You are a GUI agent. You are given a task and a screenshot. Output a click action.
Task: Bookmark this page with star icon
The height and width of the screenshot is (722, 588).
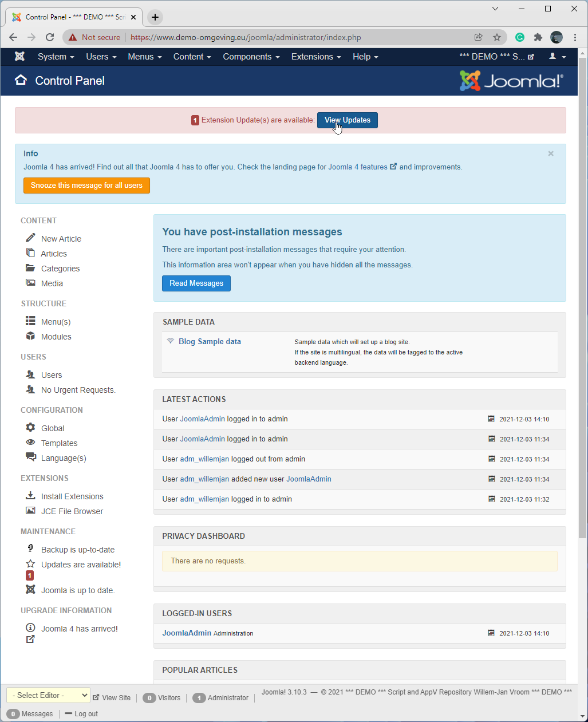coord(496,37)
